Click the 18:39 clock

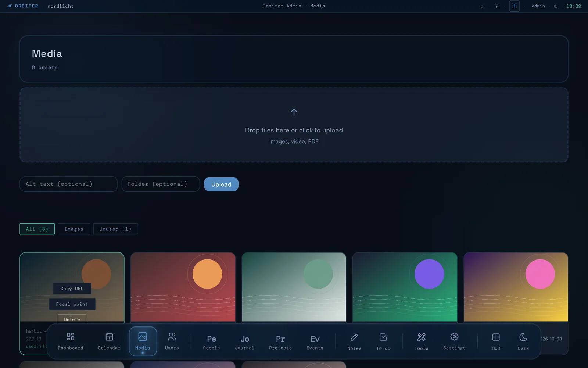click(574, 6)
